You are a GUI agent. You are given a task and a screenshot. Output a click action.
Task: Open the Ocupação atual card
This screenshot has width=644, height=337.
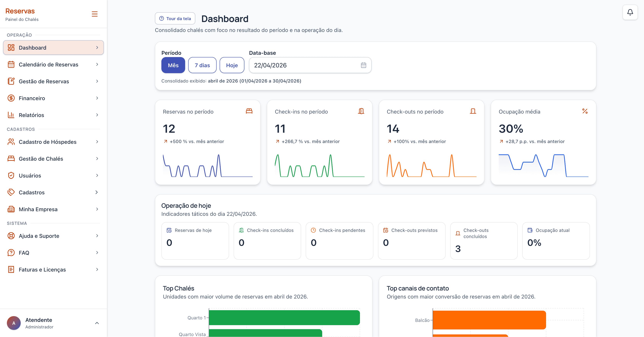point(556,241)
